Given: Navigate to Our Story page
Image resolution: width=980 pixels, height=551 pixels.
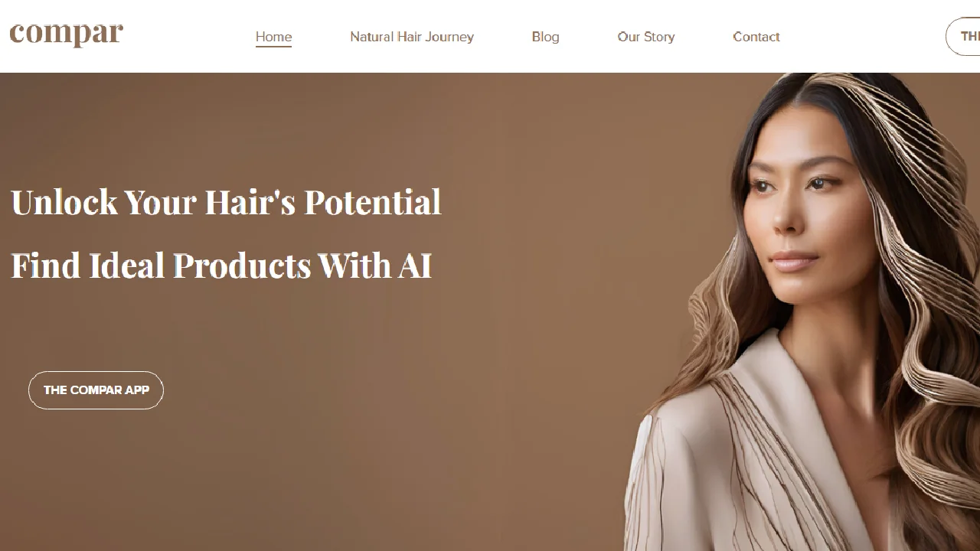Looking at the screenshot, I should coord(646,37).
